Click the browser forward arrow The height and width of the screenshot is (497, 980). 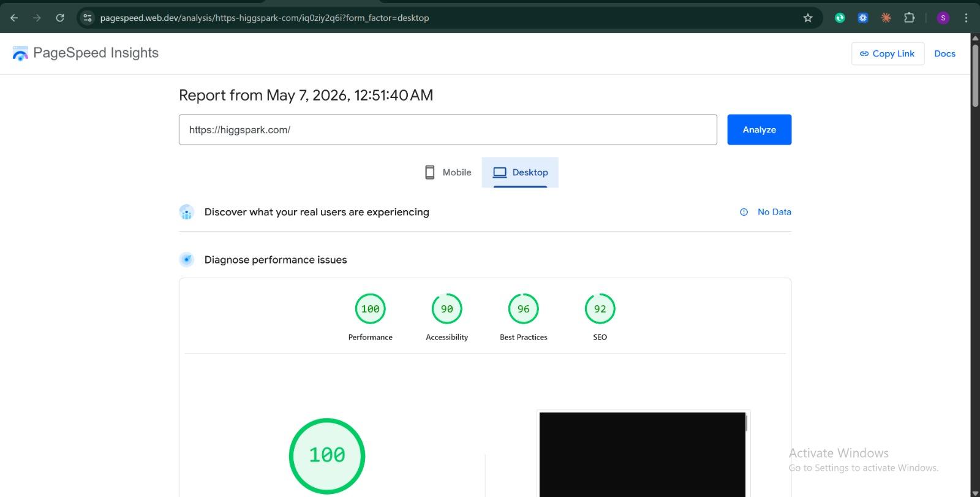(37, 18)
